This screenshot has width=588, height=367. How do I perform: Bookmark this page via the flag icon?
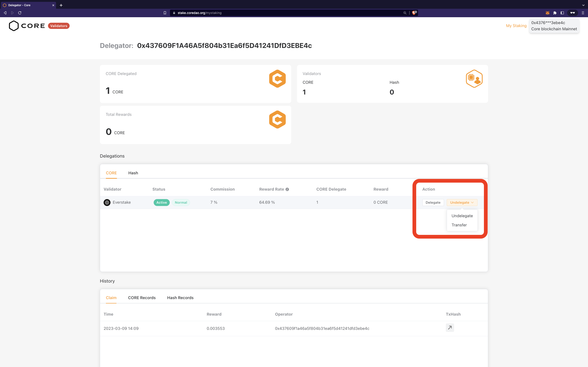[165, 13]
